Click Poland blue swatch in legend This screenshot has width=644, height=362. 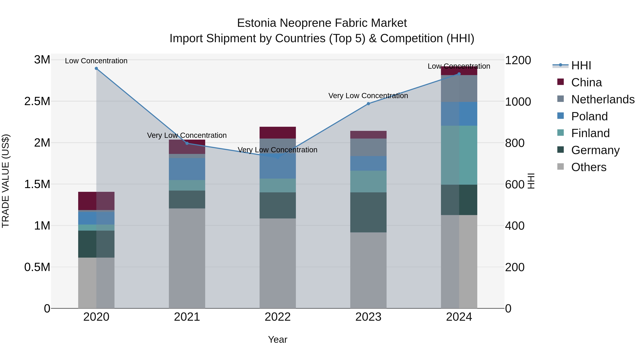[x=560, y=116]
